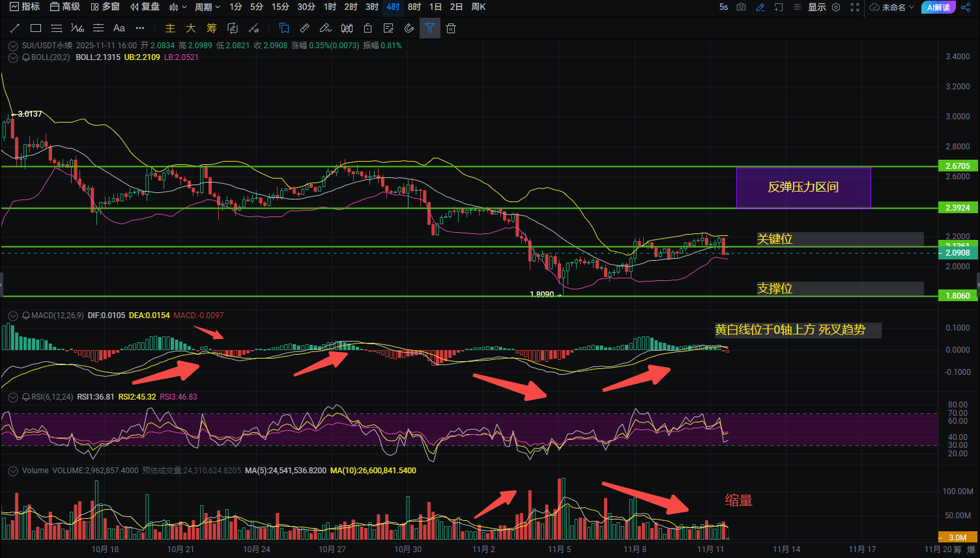Click the candlestick pattern tool icon
This screenshot has width=980, height=558.
coord(347,28)
